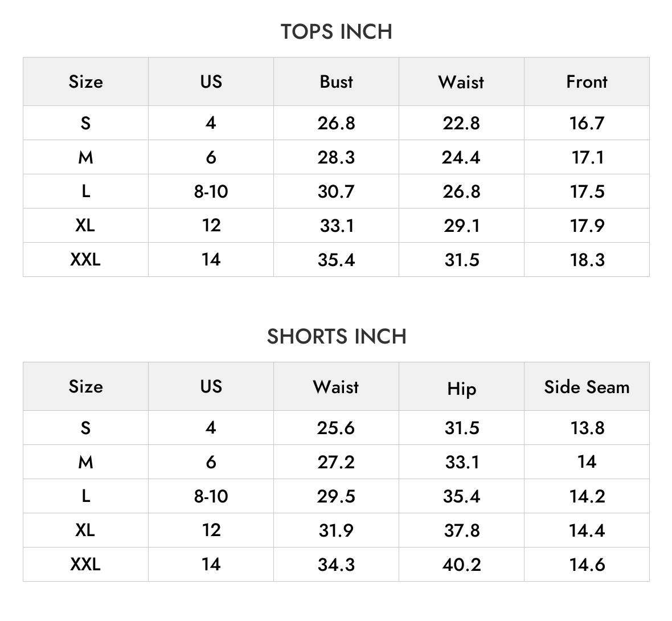Click tops waist value 24.4 for size M
Image resolution: width=672 pixels, height=621 pixels.
click(461, 157)
